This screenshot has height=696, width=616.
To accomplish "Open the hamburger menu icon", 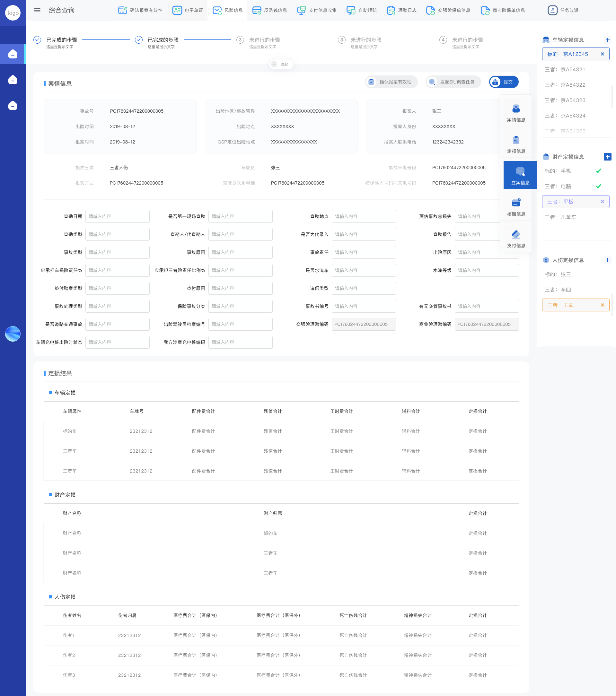I will point(37,10).
